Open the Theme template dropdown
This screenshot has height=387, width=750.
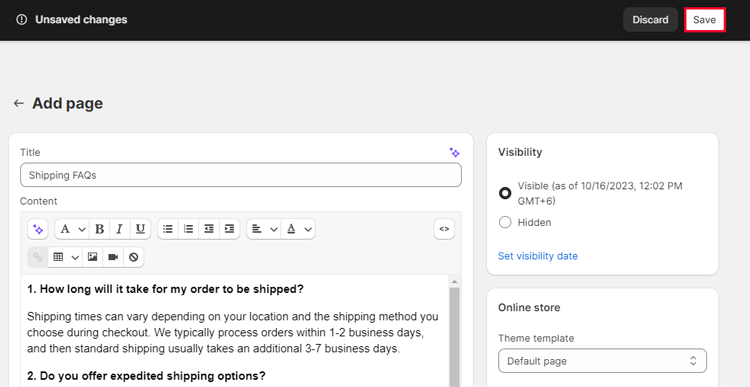click(x=602, y=361)
